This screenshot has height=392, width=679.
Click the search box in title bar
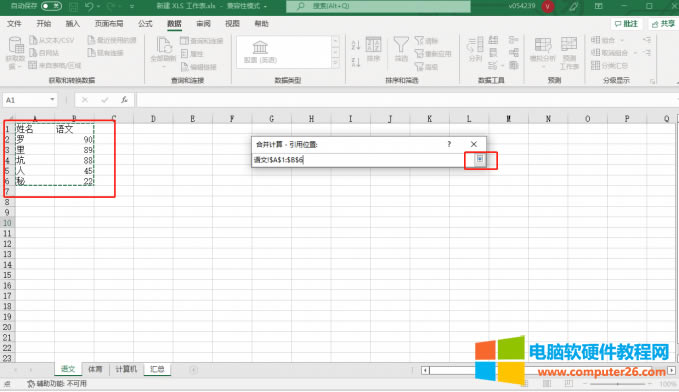tap(378, 6)
